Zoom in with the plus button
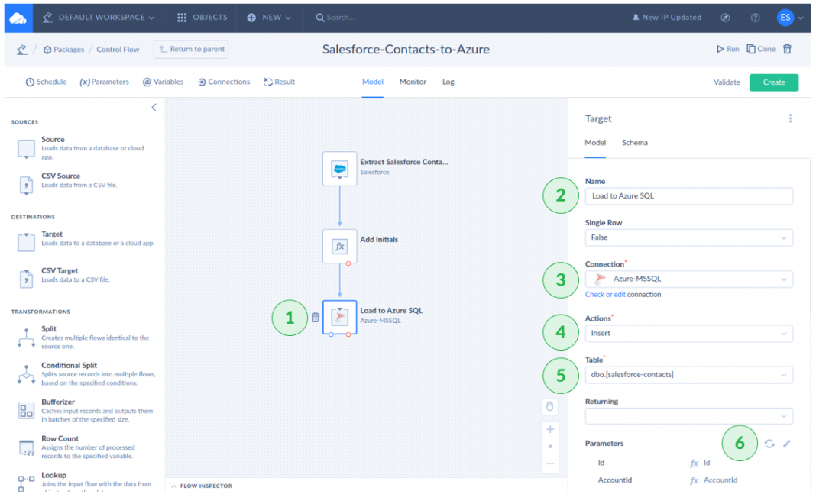The image size is (816, 504). point(550,429)
